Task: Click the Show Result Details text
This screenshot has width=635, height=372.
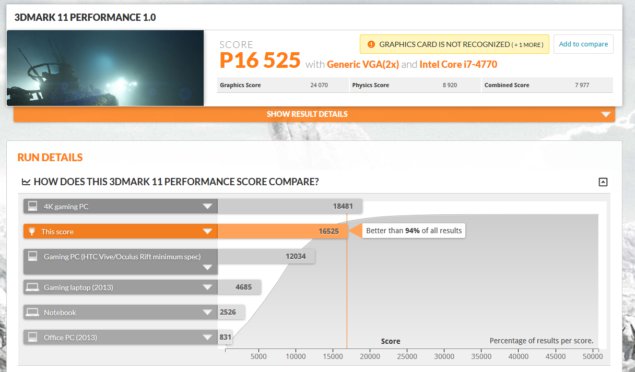Action: click(307, 114)
